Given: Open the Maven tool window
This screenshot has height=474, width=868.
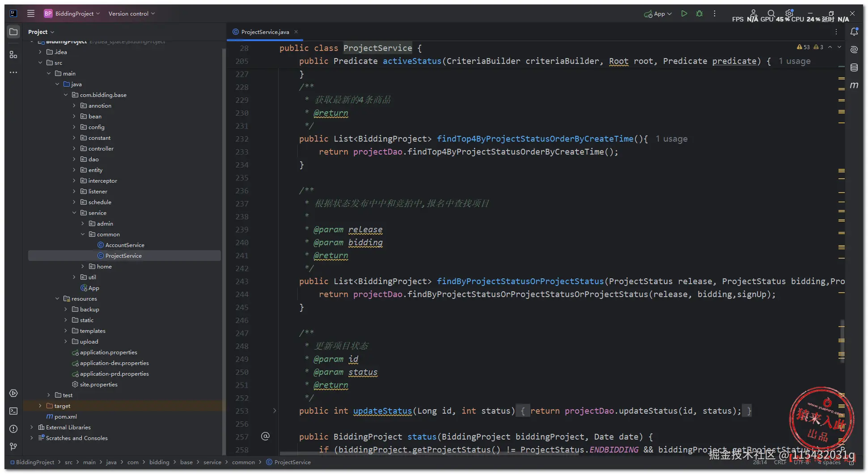Looking at the screenshot, I should click(x=854, y=85).
